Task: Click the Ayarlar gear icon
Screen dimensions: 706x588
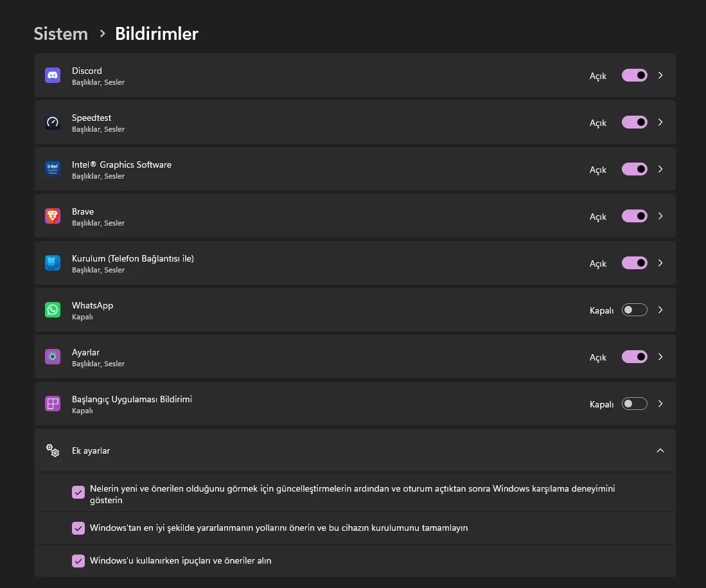Action: [x=53, y=357]
